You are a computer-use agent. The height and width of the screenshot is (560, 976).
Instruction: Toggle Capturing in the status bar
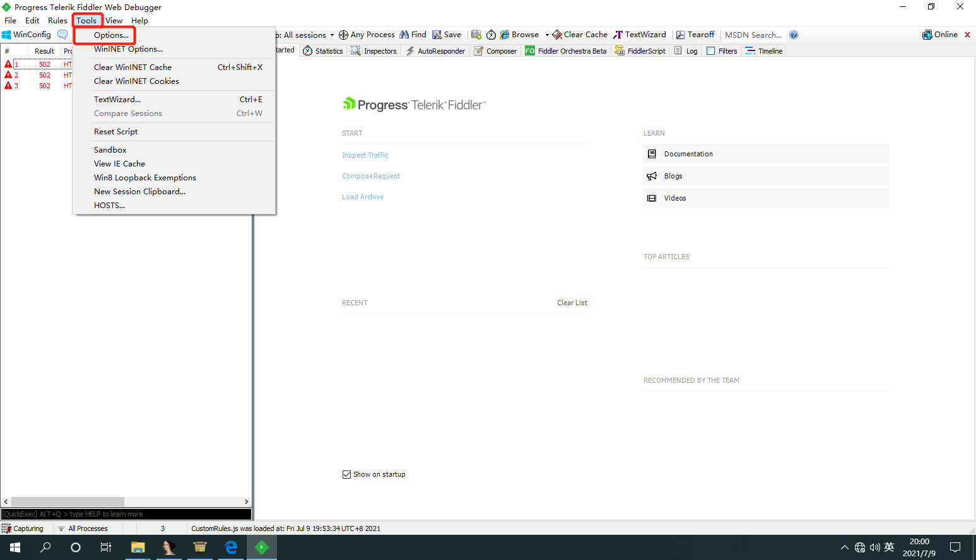[23, 528]
